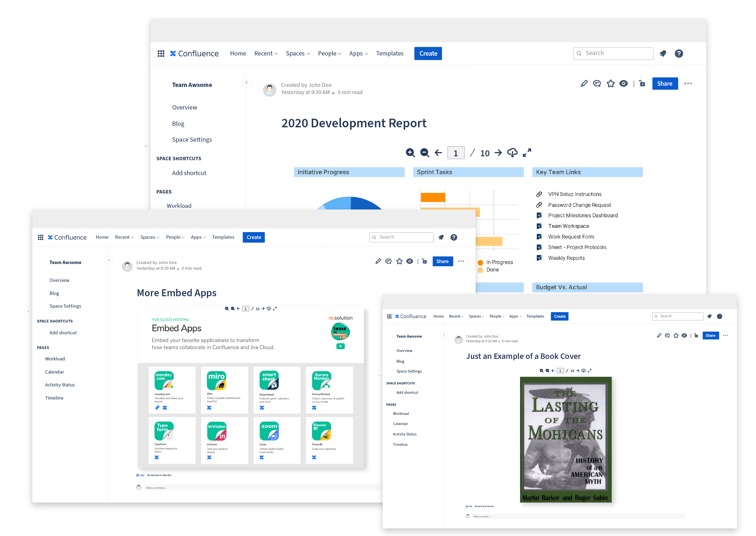This screenshot has width=756, height=536.
Task: Open Spaces dropdown in Embed Apps window
Action: click(x=150, y=237)
